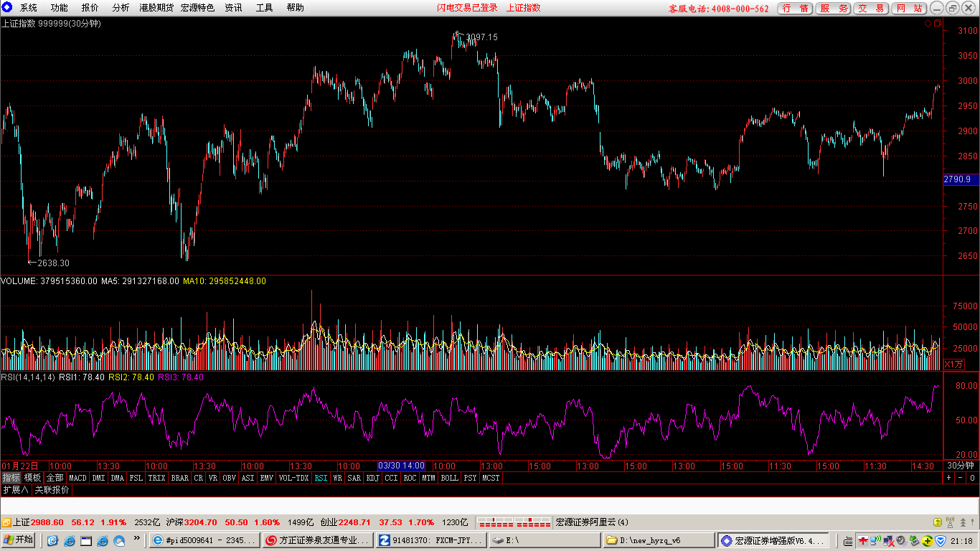Open the 扩展∧ expander
Image resolution: width=980 pixels, height=551 pixels.
click(16, 490)
